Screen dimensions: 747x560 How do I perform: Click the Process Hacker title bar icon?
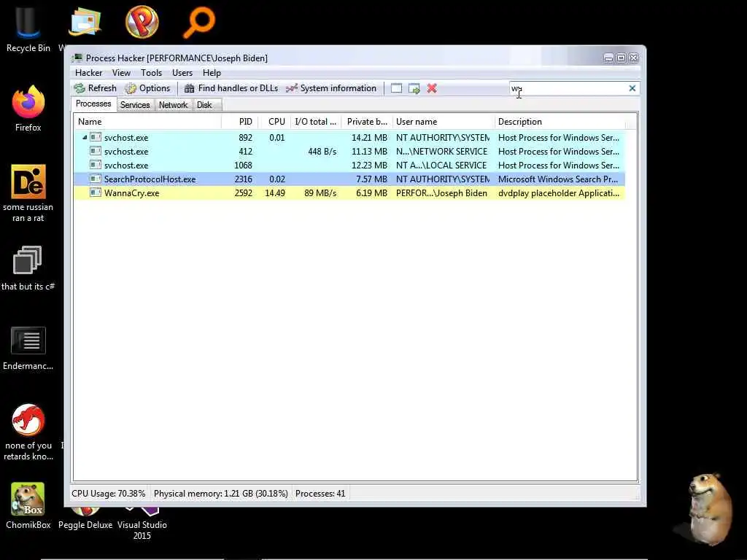tap(77, 58)
